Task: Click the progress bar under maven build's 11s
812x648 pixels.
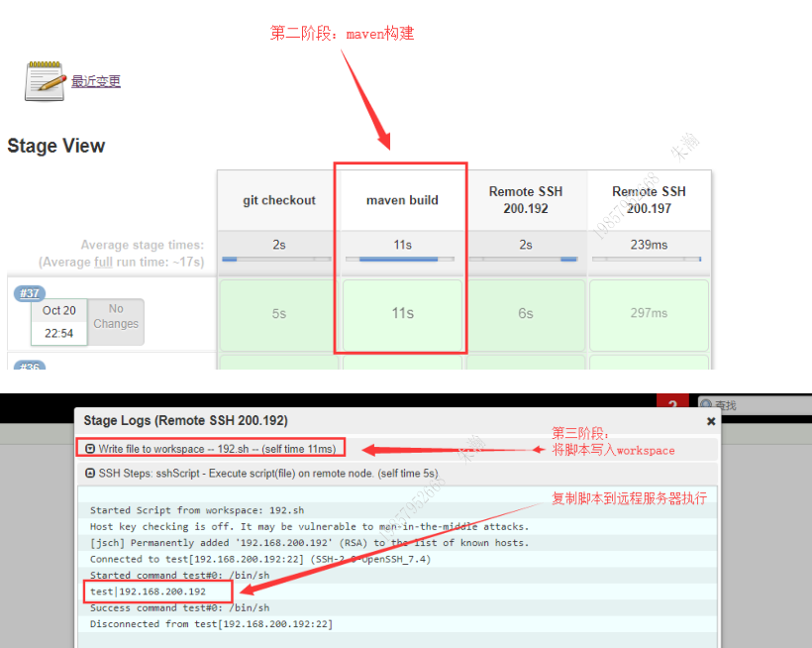Action: click(x=400, y=261)
